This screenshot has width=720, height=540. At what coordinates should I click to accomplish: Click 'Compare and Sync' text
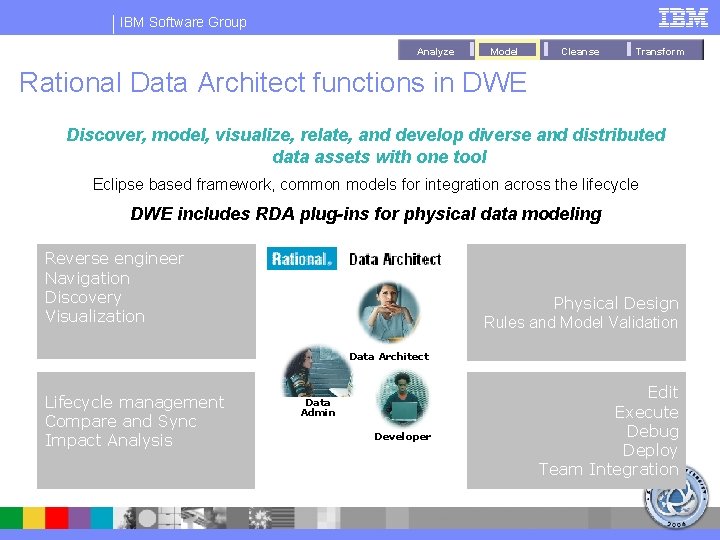pyautogui.click(x=121, y=421)
